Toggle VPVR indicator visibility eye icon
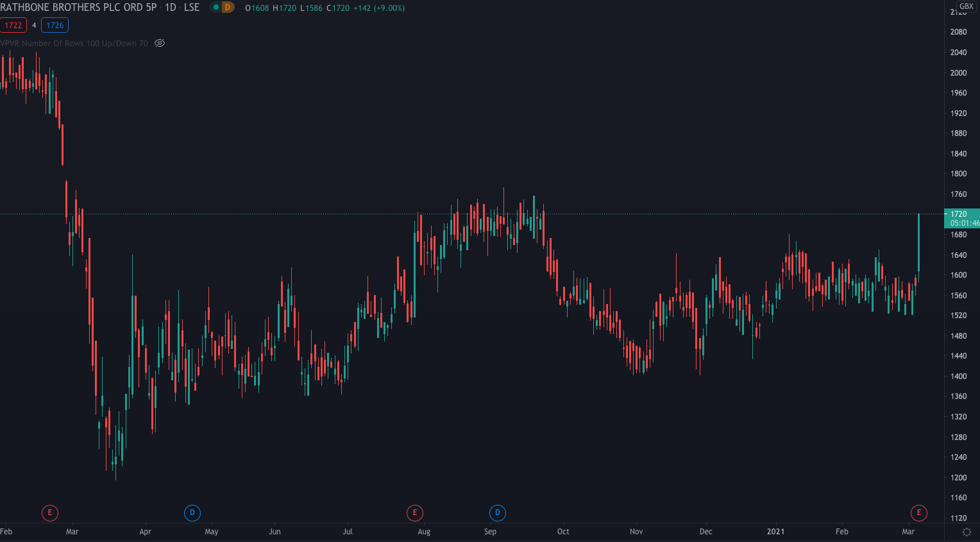Screen dimensions: 980x542 (160, 44)
